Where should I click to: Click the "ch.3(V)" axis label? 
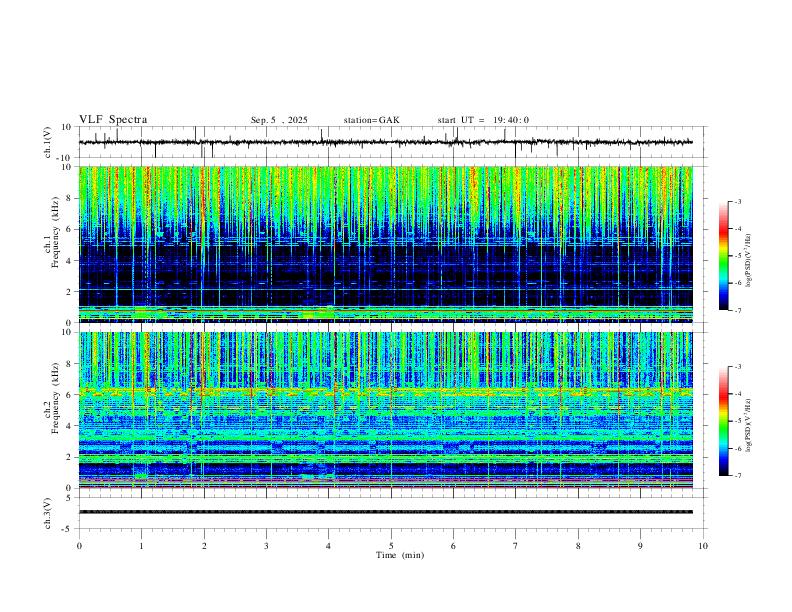[x=48, y=514]
